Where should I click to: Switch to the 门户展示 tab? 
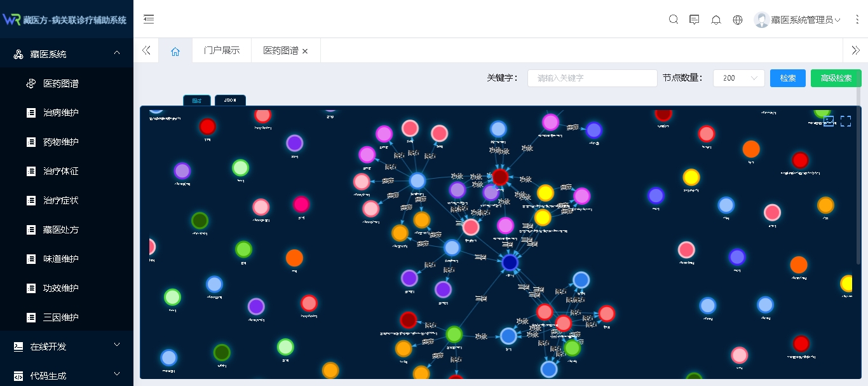pos(222,51)
